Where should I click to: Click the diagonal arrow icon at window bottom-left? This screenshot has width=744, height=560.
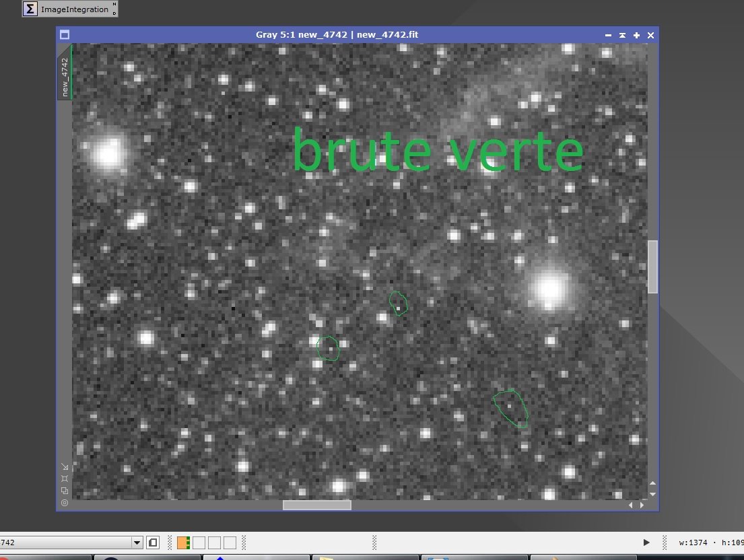click(65, 466)
